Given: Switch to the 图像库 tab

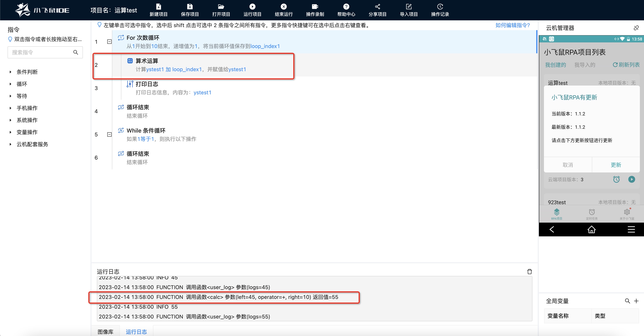Looking at the screenshot, I should coord(105,331).
